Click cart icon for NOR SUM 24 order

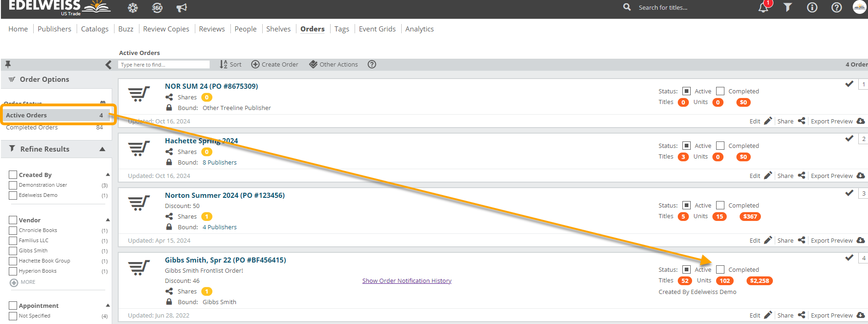click(139, 94)
